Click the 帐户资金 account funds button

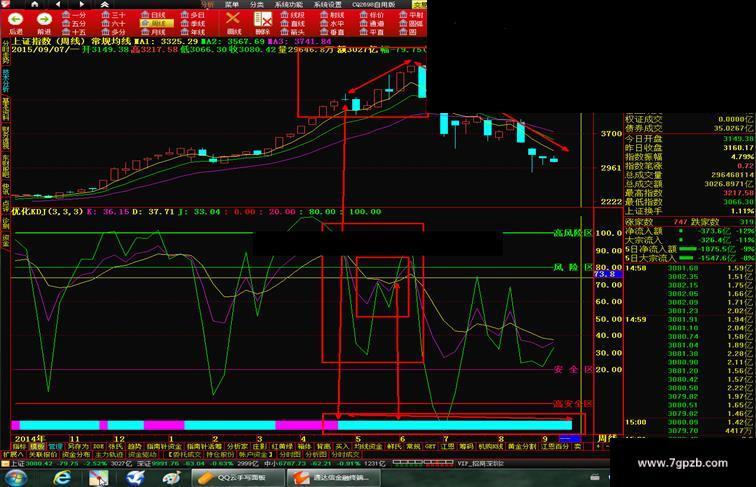tap(256, 455)
